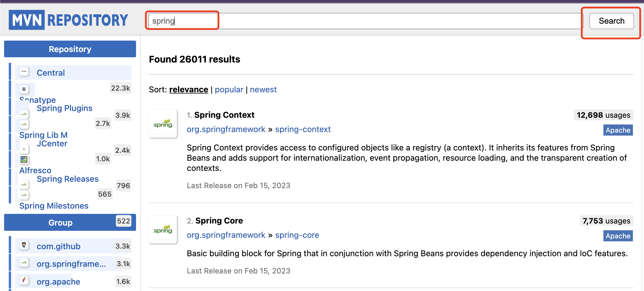Filter by org.apache group
This screenshot has height=291, width=644.
(x=58, y=282)
